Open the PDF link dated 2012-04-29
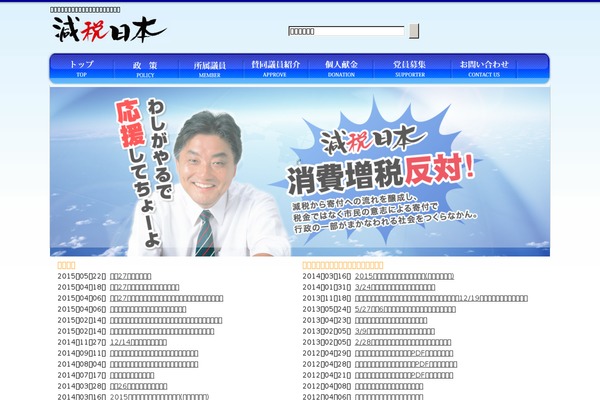 404,353
